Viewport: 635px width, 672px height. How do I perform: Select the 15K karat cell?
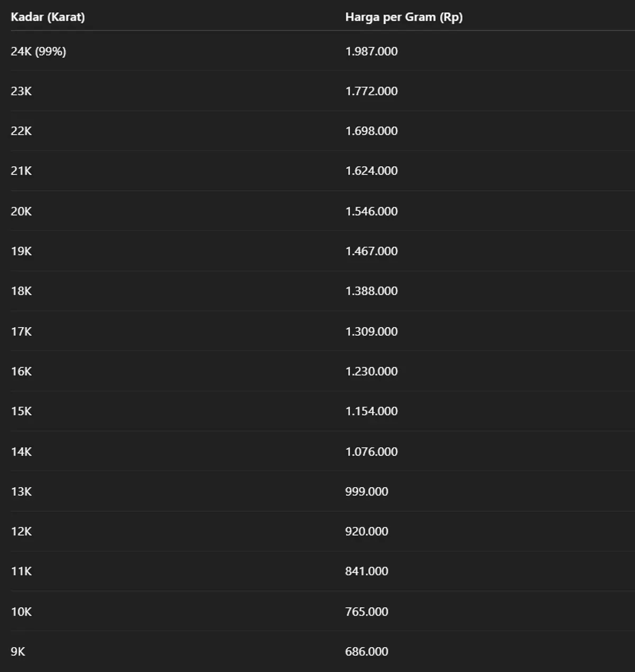(21, 411)
